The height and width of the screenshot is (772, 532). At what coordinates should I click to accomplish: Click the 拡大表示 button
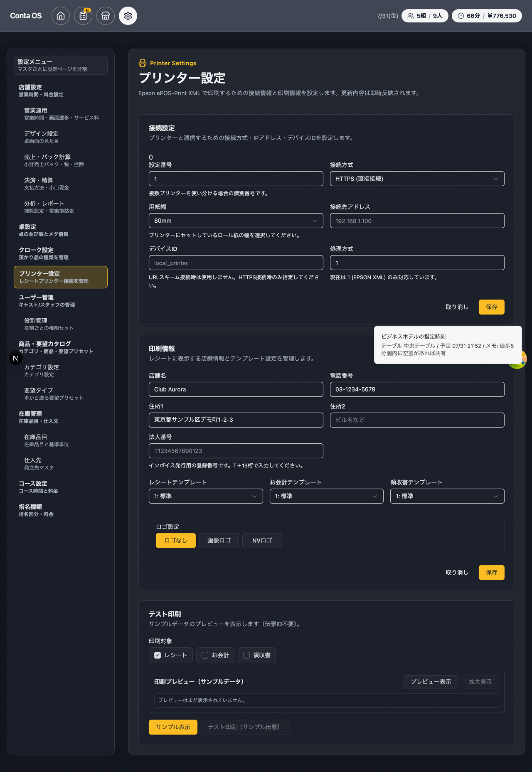click(x=480, y=682)
